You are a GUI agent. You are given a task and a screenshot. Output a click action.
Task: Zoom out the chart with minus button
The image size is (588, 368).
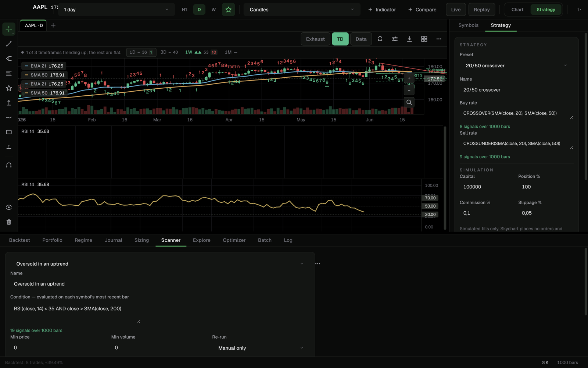coord(409,90)
